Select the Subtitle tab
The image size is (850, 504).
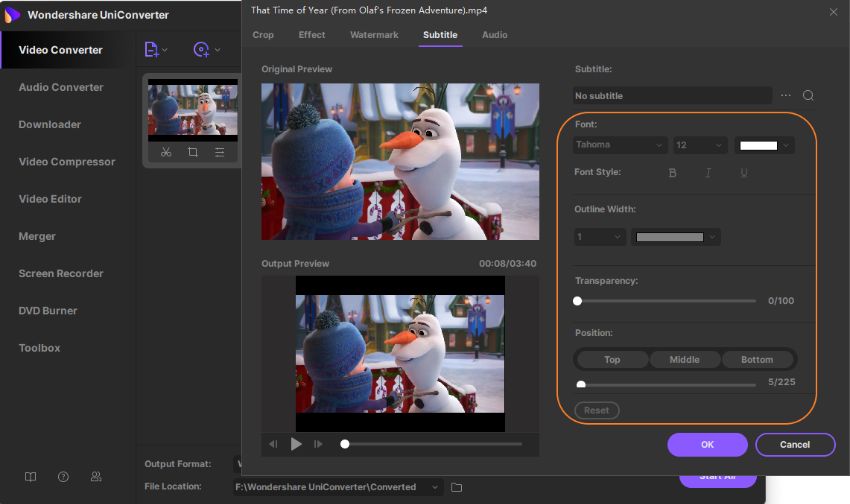440,35
